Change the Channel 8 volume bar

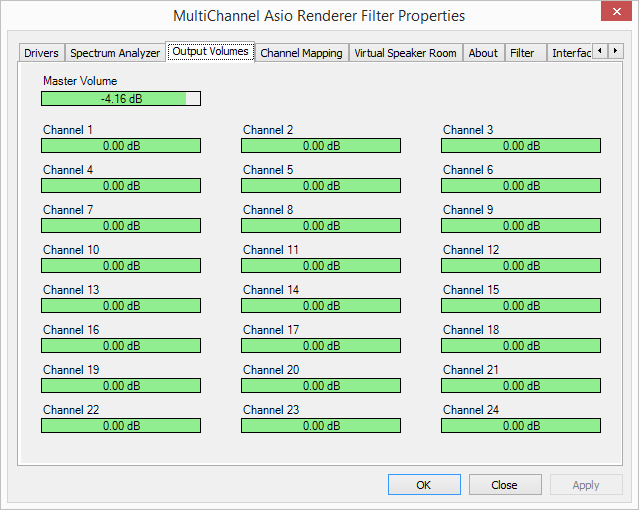click(x=321, y=226)
